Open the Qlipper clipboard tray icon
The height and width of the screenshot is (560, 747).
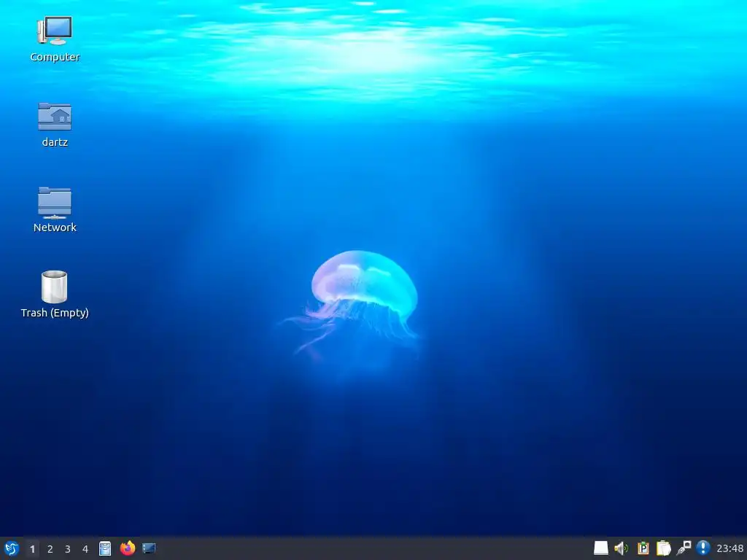tap(663, 548)
